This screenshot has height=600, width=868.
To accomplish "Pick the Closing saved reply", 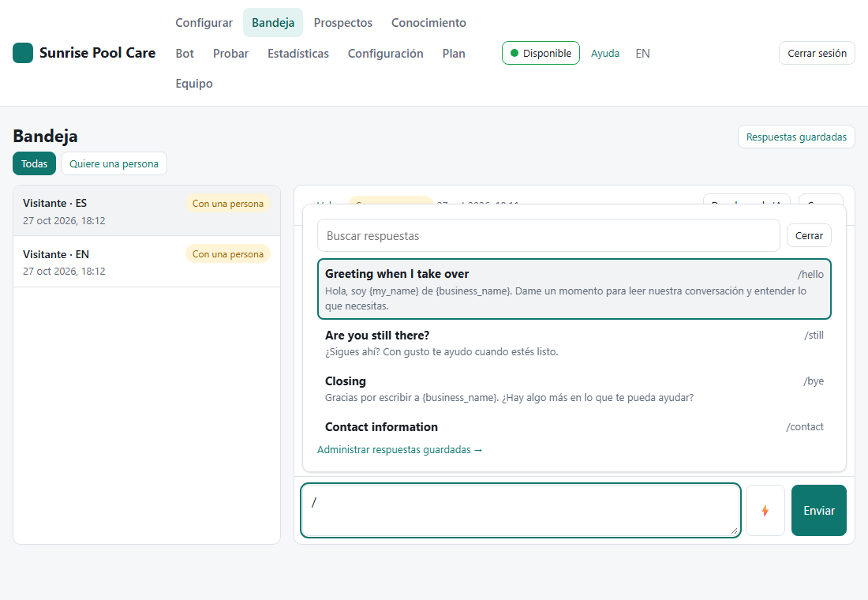I will pos(574,389).
